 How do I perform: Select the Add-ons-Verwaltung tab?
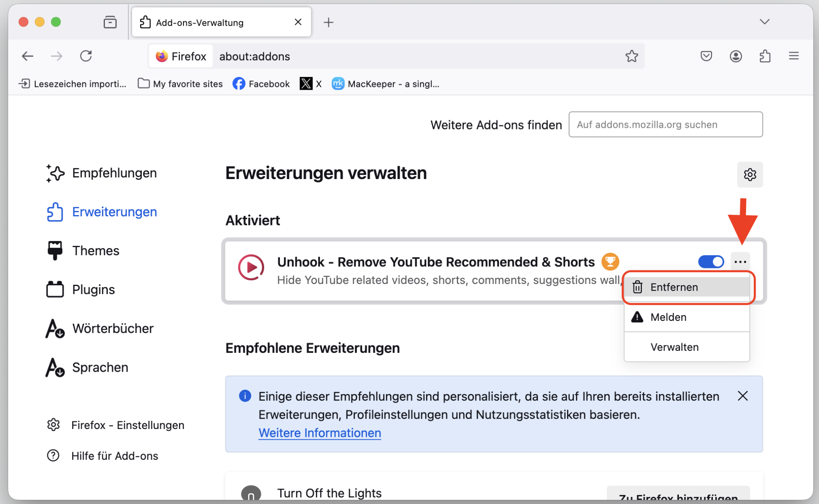point(221,22)
